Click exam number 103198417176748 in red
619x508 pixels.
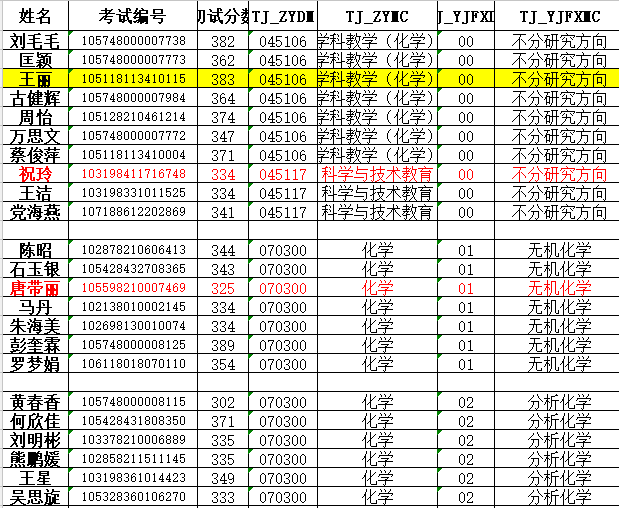coord(133,174)
